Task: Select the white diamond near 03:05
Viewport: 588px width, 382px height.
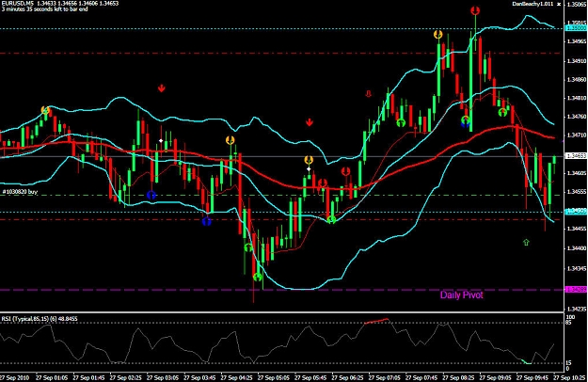Action: click(x=161, y=140)
